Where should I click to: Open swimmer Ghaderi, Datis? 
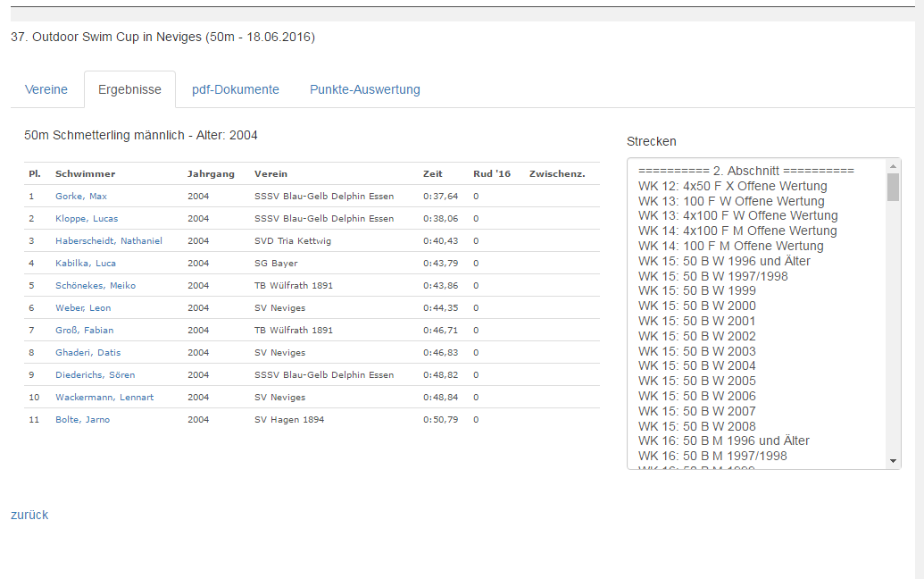(87, 353)
